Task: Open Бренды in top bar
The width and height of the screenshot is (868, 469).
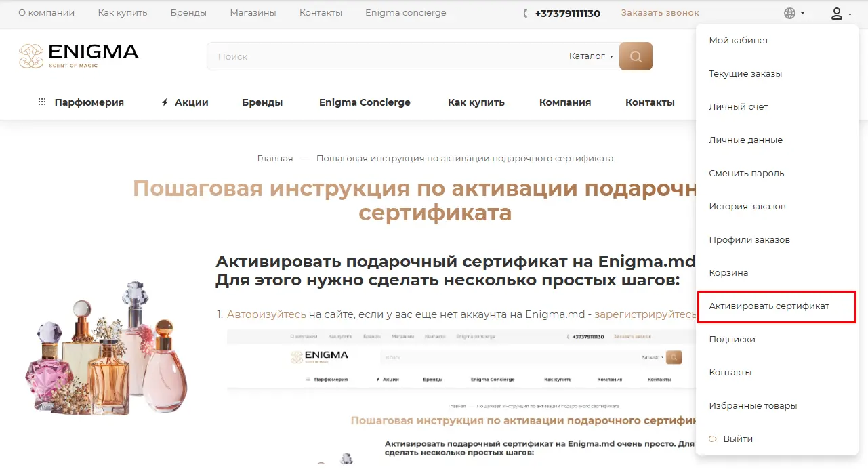Action: click(x=188, y=13)
